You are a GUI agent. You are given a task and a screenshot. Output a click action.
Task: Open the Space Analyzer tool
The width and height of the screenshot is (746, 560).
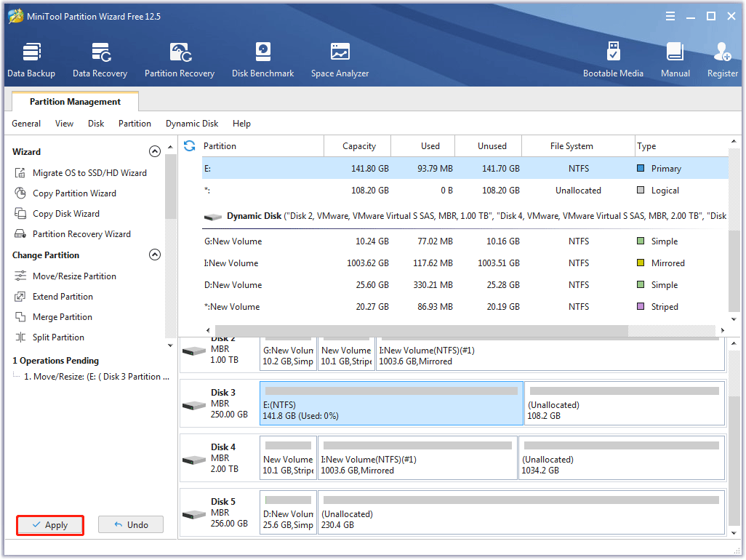click(x=340, y=60)
